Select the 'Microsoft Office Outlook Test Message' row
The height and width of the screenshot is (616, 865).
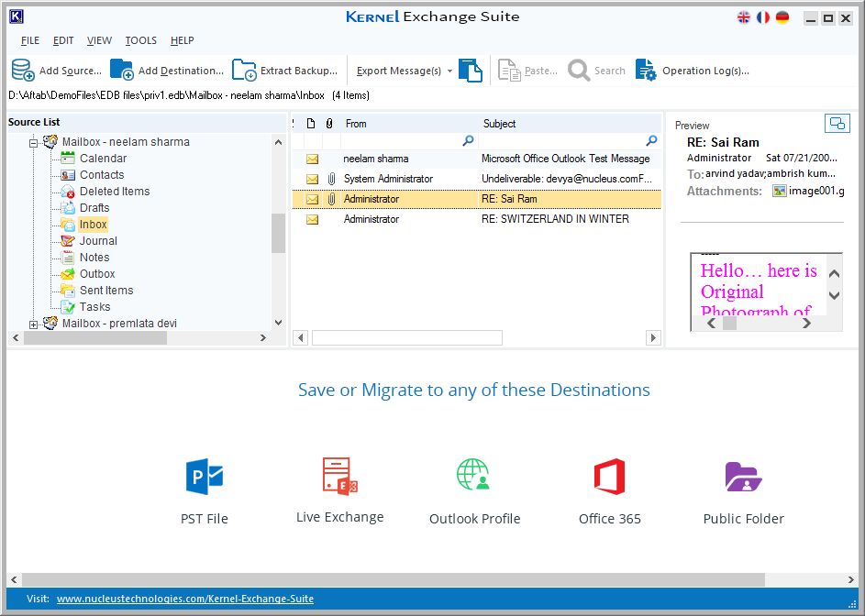click(477, 159)
